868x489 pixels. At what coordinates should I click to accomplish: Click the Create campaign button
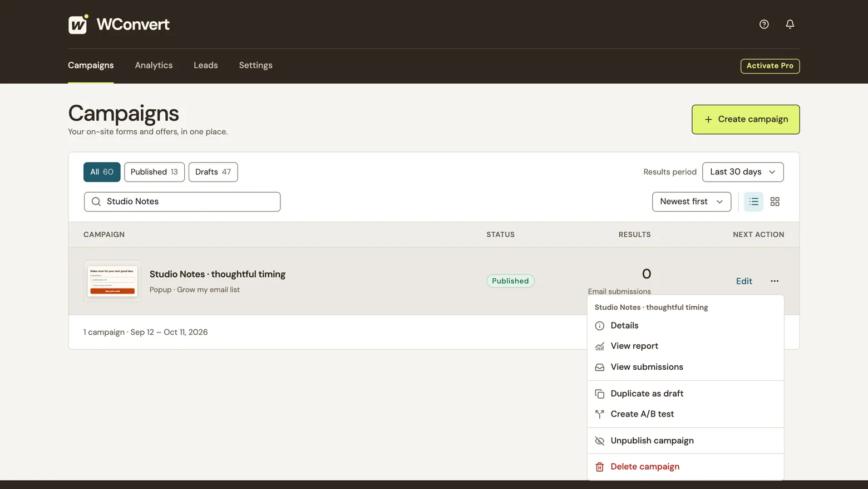(x=746, y=119)
